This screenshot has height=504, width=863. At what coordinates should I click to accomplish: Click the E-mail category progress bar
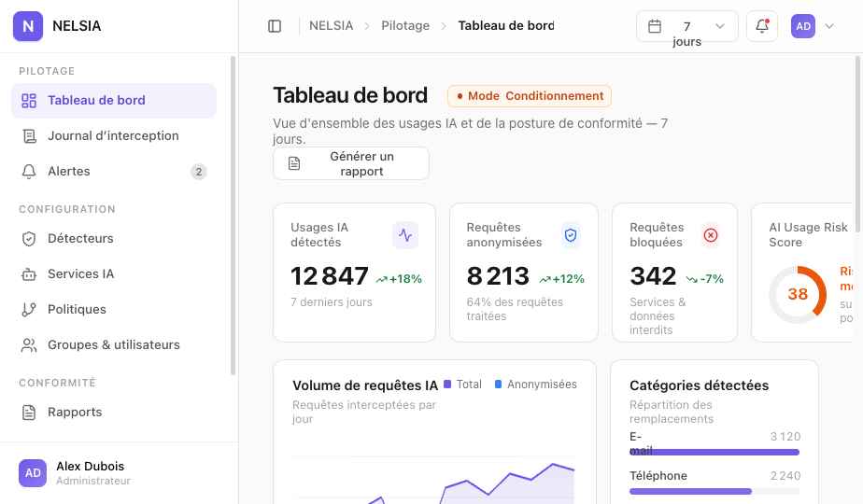(x=714, y=453)
